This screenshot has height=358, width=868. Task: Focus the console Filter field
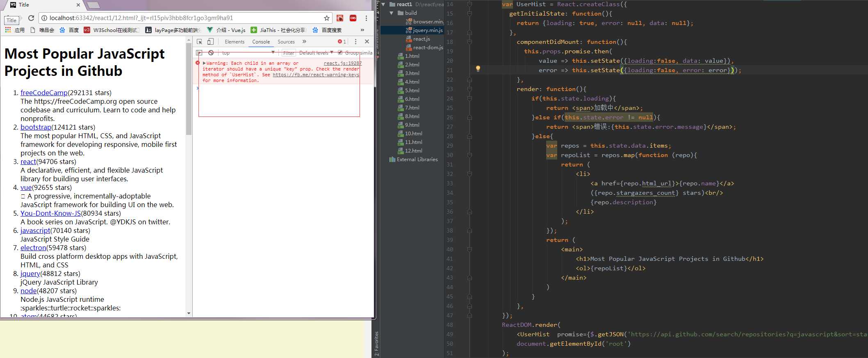(x=289, y=53)
